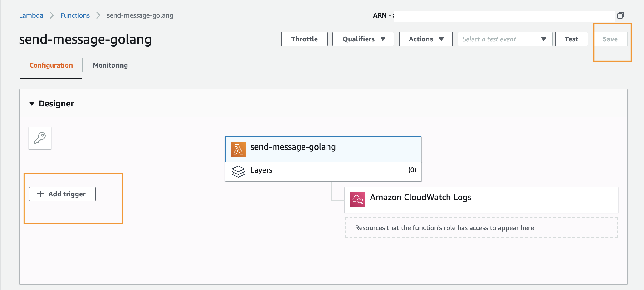Image resolution: width=644 pixels, height=290 pixels.
Task: Open the Qualifiers dropdown
Action: tap(363, 39)
